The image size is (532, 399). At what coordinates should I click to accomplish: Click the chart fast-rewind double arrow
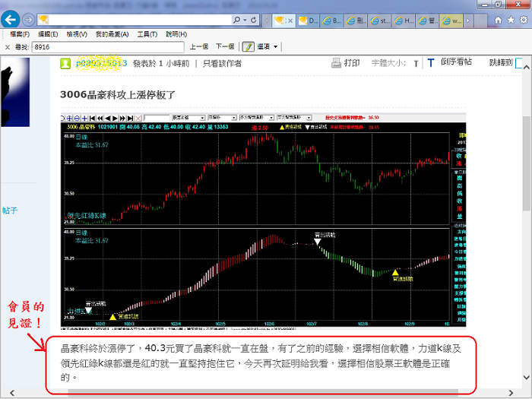(100, 118)
